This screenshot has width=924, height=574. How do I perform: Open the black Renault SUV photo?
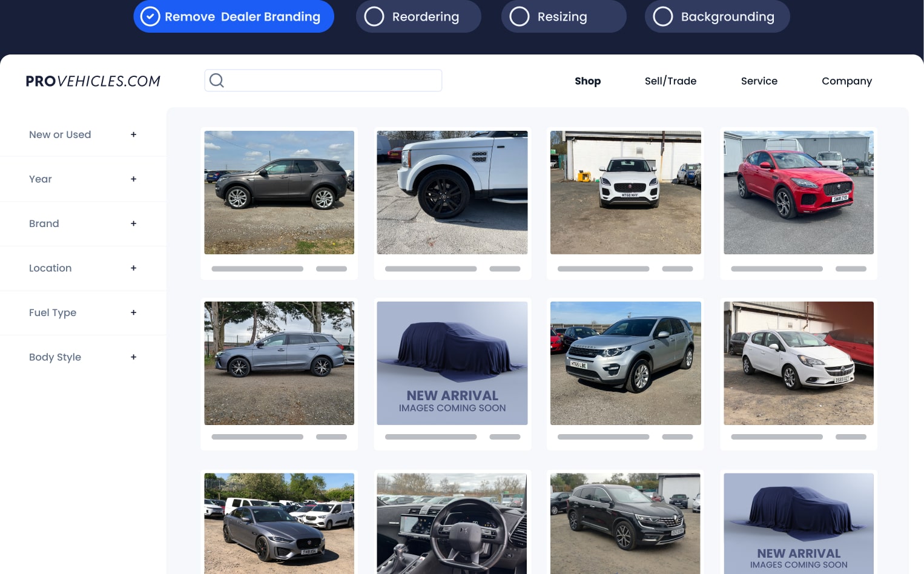click(625, 524)
